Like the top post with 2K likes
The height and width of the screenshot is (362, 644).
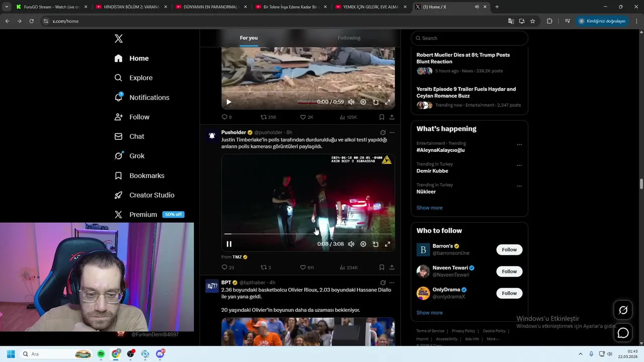point(307,117)
